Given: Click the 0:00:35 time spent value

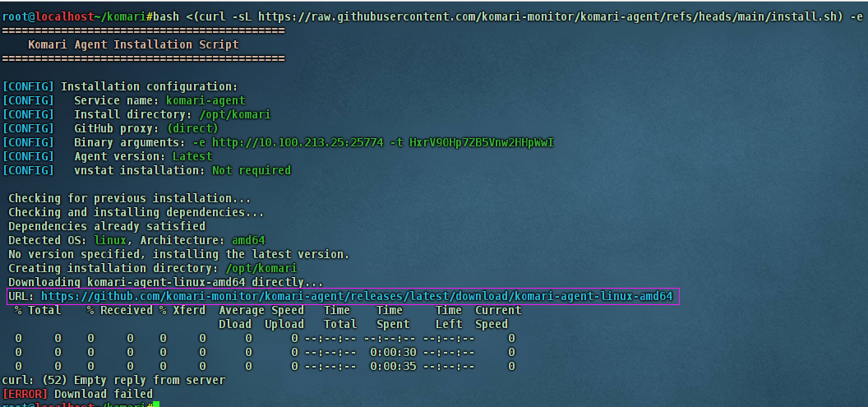Looking at the screenshot, I should (x=392, y=366).
